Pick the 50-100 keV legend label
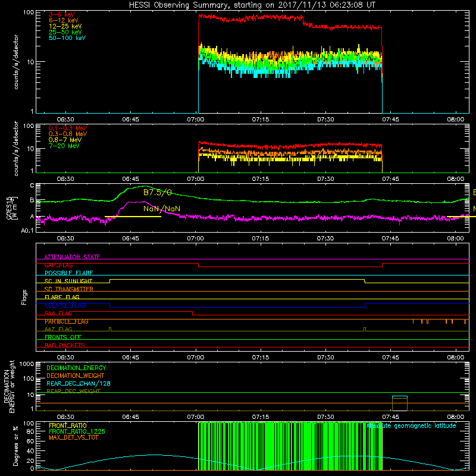The height and width of the screenshot is (476, 476). [67, 38]
